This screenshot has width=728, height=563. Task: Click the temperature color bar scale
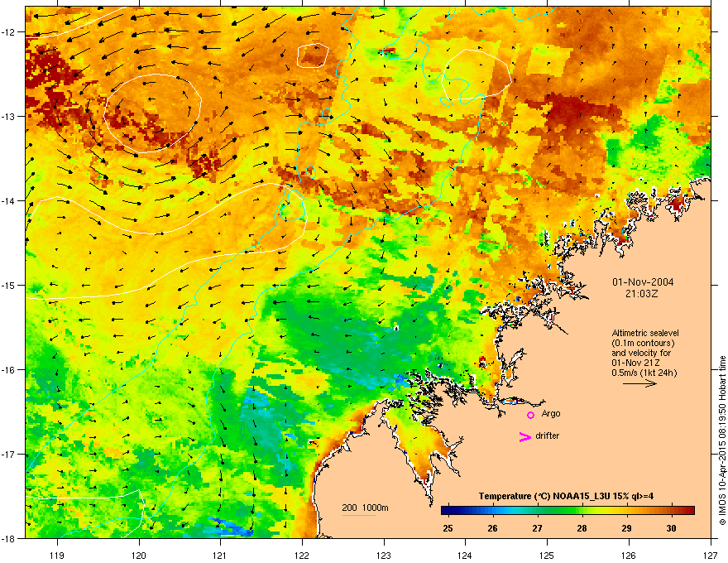click(x=568, y=511)
